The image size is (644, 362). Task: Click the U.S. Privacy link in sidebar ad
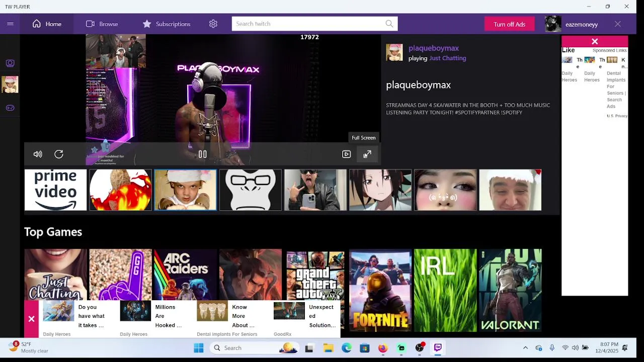tap(617, 116)
